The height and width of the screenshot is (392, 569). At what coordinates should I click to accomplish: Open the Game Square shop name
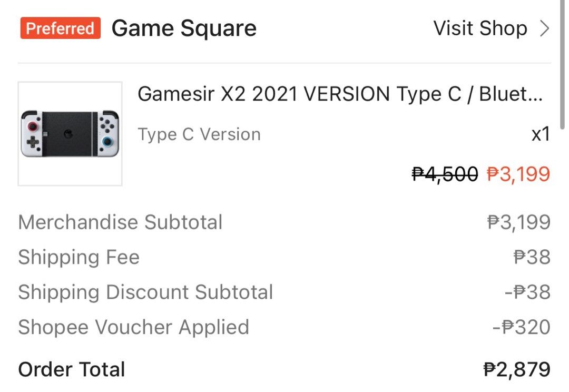[x=184, y=28]
